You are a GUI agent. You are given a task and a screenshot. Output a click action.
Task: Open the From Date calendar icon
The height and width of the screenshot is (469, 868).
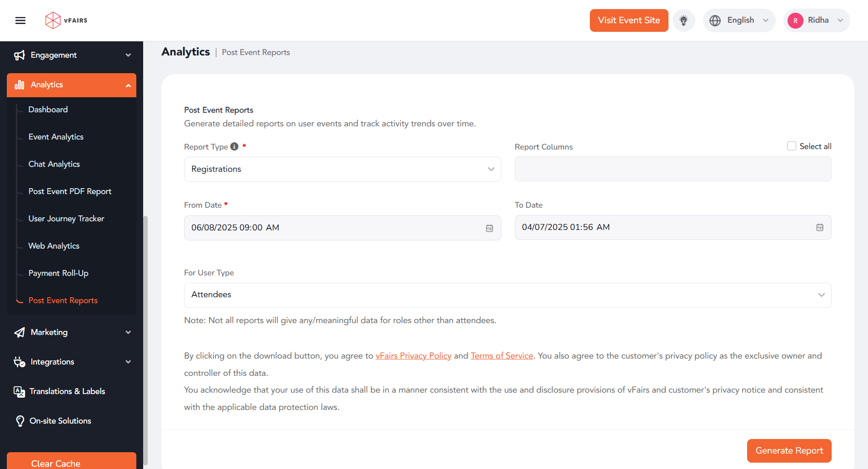(x=489, y=228)
